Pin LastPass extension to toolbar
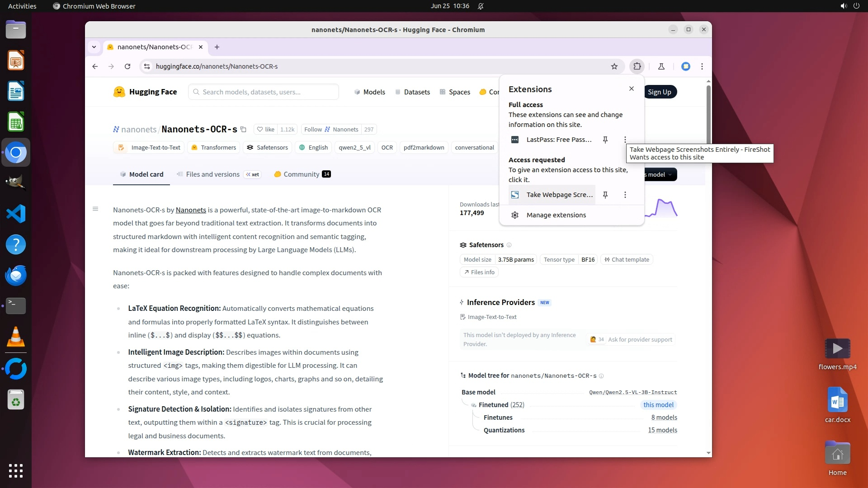This screenshot has width=868, height=488. (x=605, y=140)
